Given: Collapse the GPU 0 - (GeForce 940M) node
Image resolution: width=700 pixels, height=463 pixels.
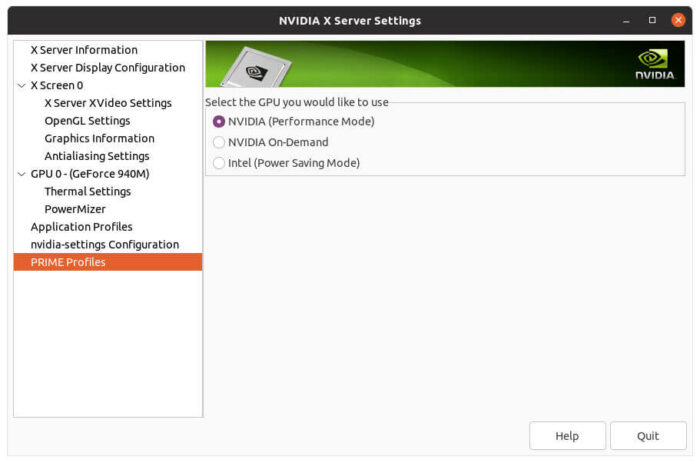Looking at the screenshot, I should click(x=21, y=174).
